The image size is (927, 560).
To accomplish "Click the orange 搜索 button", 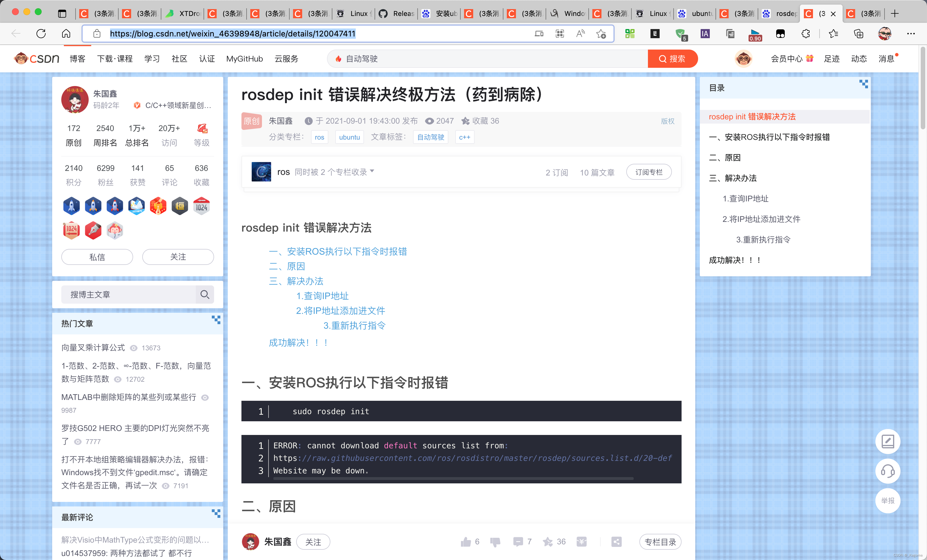I will [672, 59].
